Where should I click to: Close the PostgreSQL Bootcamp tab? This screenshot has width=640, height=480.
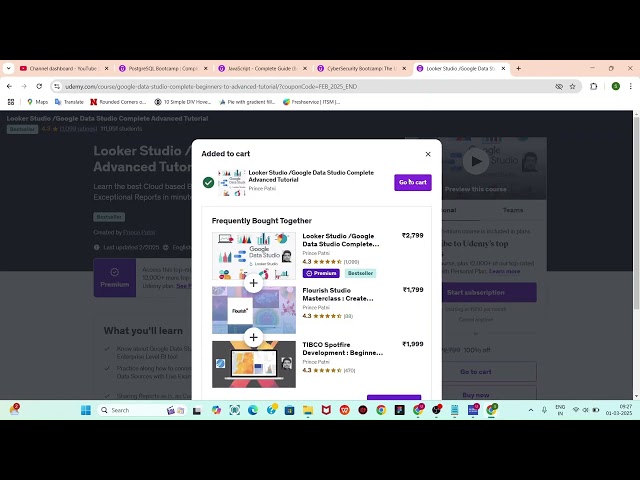point(206,69)
